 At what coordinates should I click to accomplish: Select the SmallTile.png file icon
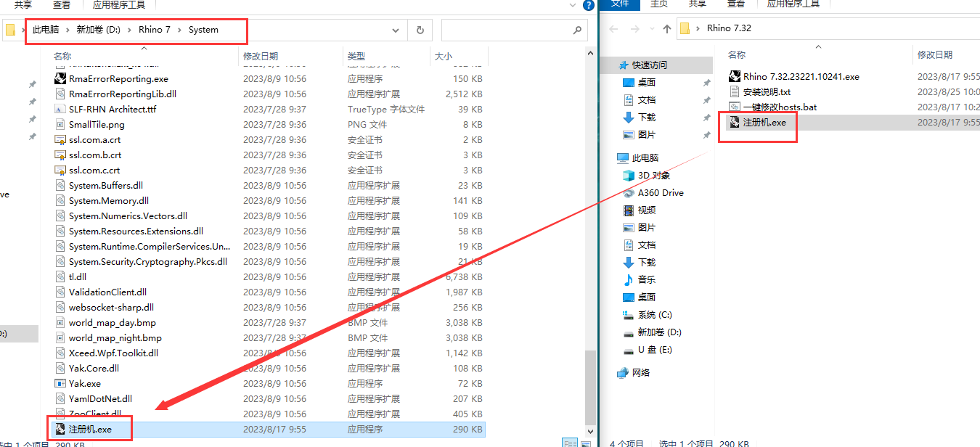click(x=60, y=124)
